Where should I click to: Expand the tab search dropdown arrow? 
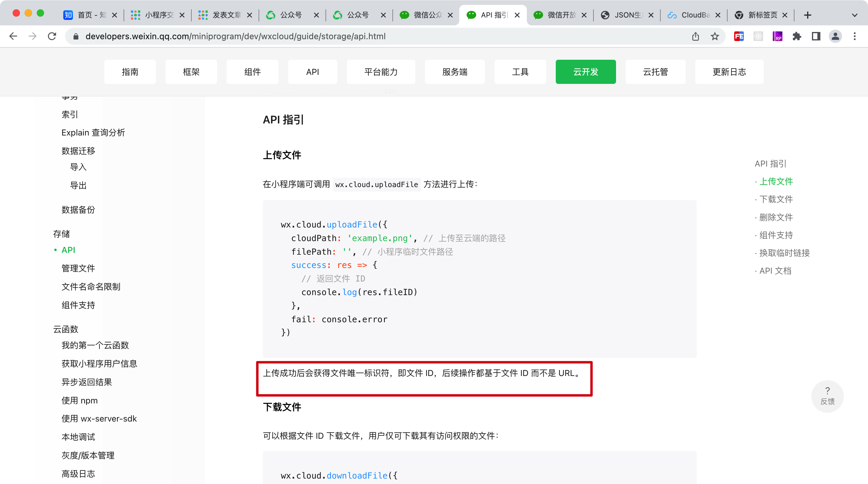(854, 15)
